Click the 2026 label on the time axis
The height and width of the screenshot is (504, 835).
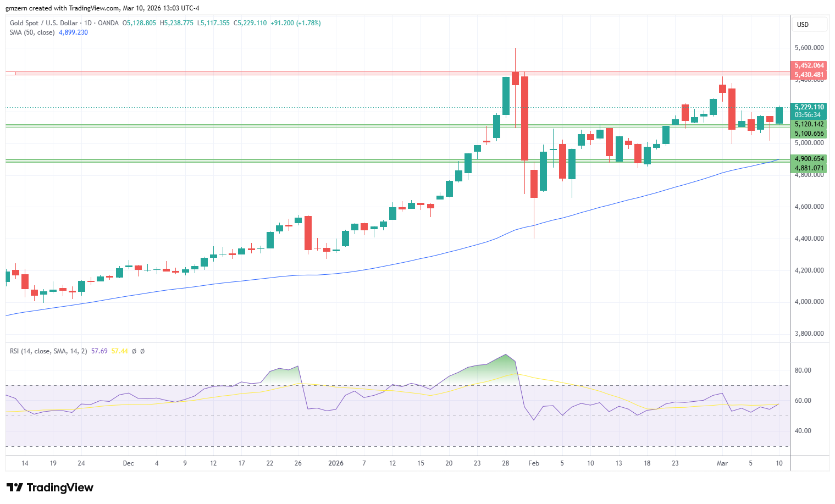coord(336,463)
